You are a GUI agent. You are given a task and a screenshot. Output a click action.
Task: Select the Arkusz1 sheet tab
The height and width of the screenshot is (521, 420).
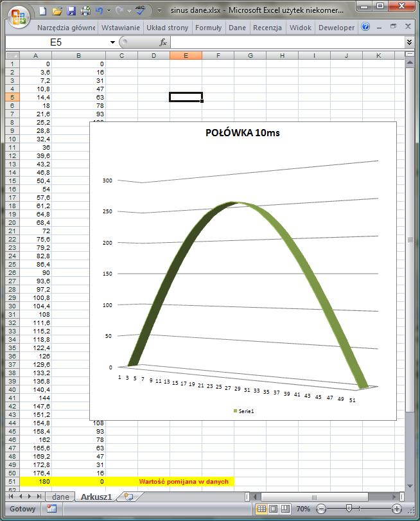96,497
